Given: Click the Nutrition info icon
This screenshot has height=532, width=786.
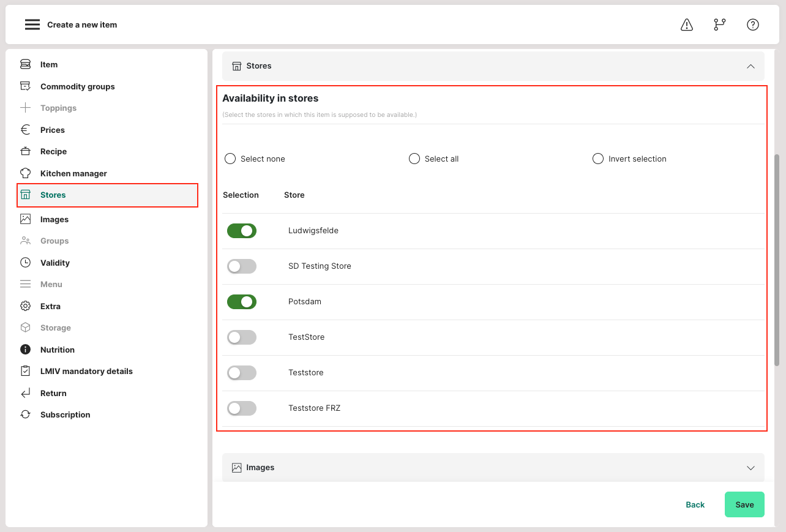Looking at the screenshot, I should pyautogui.click(x=25, y=350).
